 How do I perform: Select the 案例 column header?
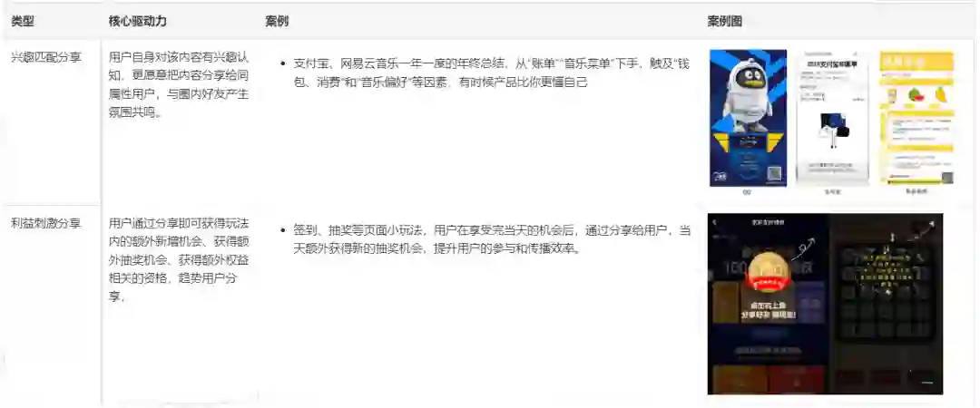(x=276, y=21)
